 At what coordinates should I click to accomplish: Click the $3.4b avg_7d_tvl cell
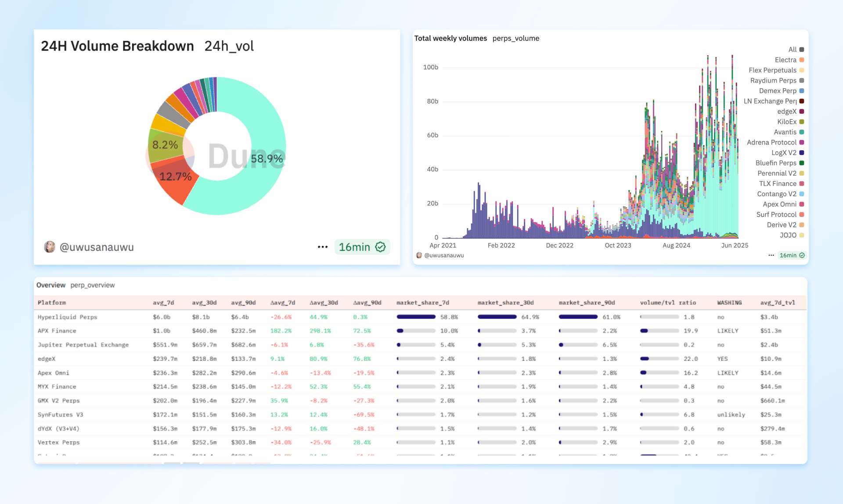pyautogui.click(x=769, y=317)
